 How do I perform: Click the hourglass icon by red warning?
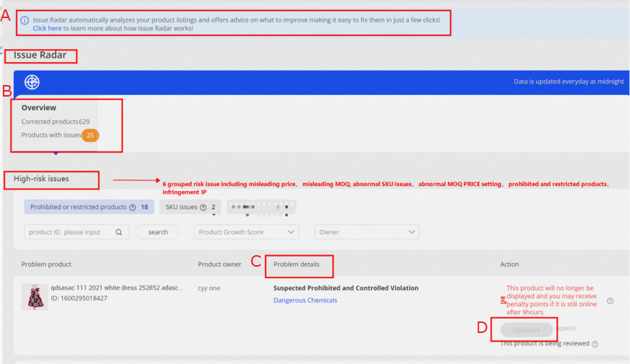[503, 301]
